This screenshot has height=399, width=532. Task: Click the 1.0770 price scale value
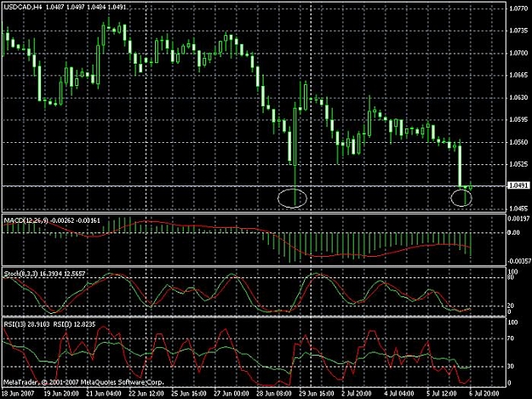(518, 9)
